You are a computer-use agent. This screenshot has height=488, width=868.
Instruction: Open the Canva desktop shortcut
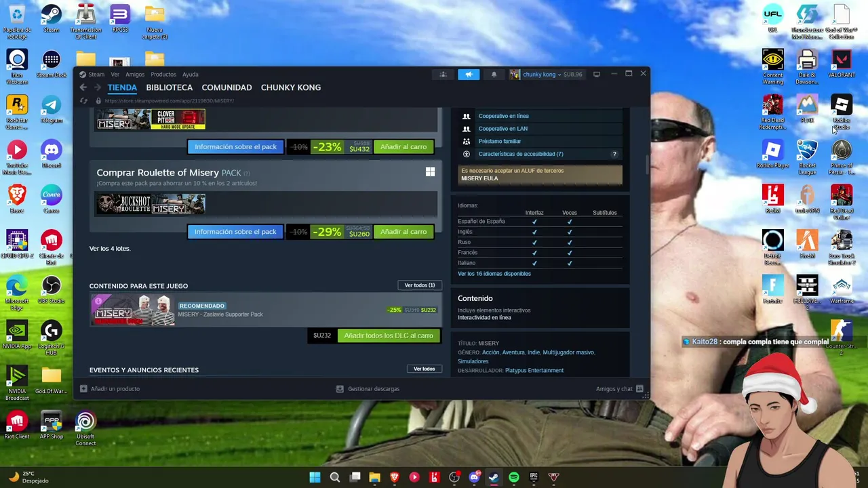point(52,199)
